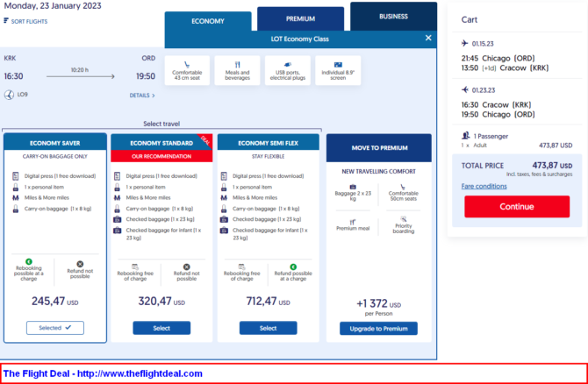The height and width of the screenshot is (384, 588).
Task: Switch to the Business tab
Action: pyautogui.click(x=393, y=17)
